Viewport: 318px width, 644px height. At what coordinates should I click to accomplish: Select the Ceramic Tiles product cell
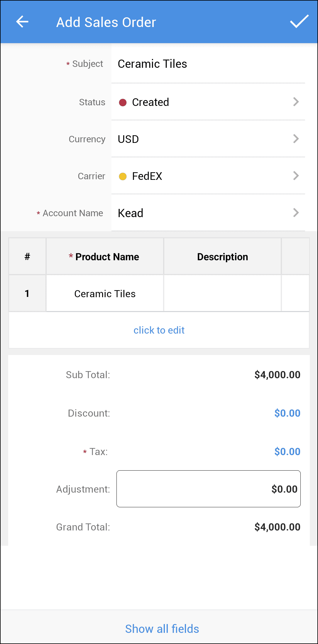[105, 293]
